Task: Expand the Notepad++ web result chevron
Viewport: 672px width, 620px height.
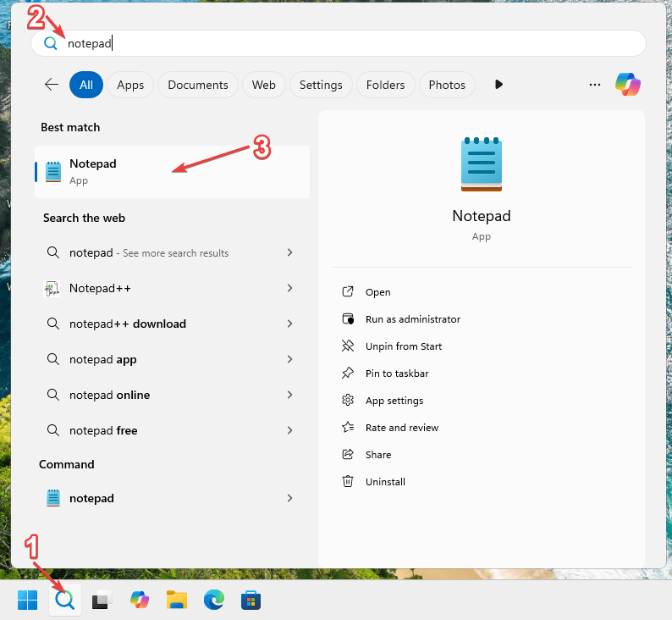Action: click(x=289, y=288)
